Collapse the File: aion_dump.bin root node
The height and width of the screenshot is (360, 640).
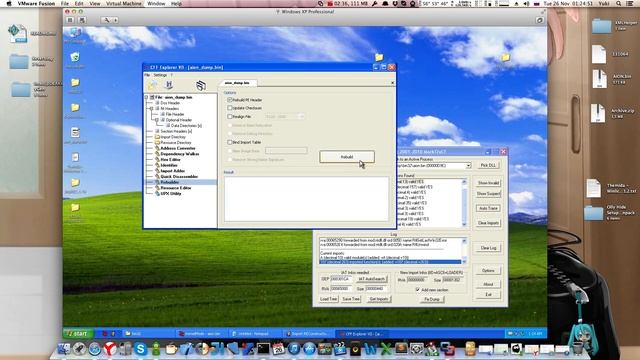(147, 97)
